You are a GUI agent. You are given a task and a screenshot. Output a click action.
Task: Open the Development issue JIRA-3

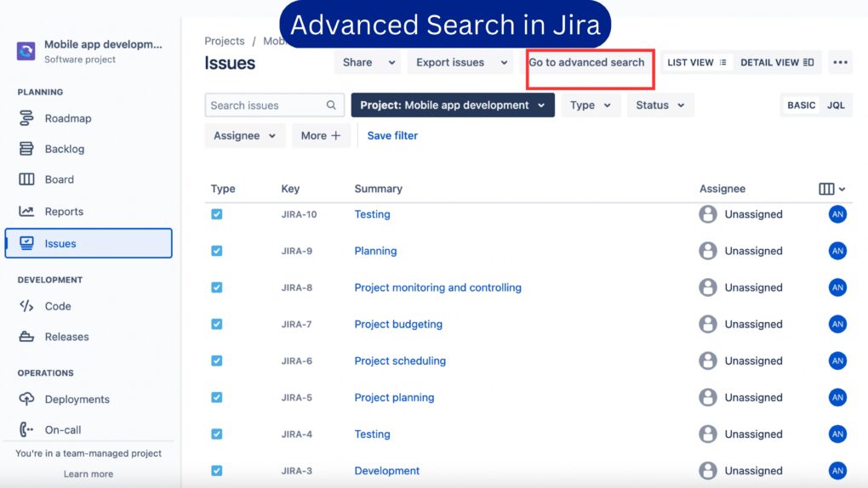pyautogui.click(x=387, y=470)
